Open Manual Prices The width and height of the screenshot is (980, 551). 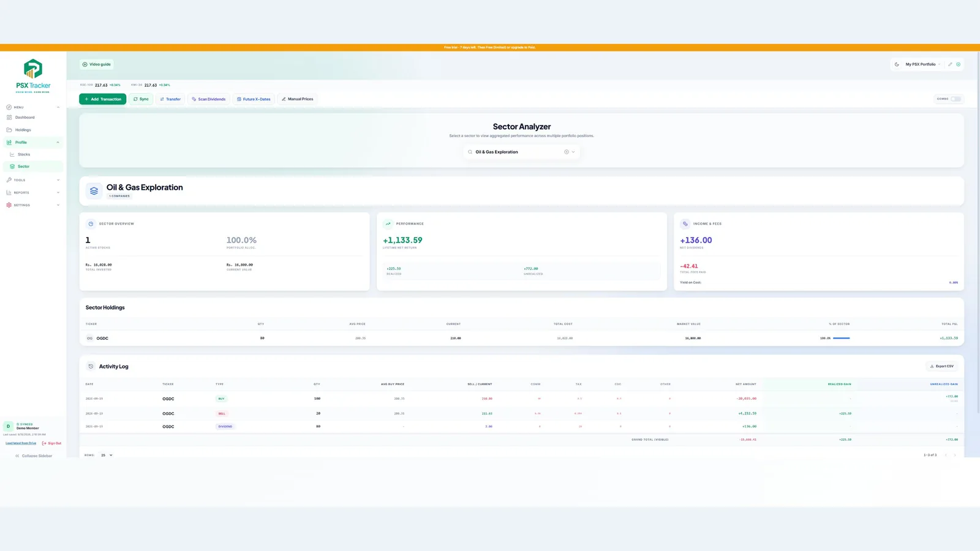click(x=297, y=99)
